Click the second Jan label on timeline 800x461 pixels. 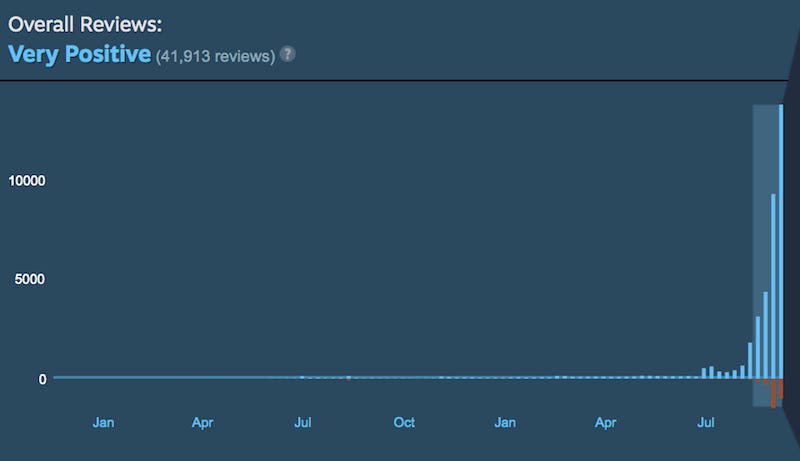click(505, 423)
